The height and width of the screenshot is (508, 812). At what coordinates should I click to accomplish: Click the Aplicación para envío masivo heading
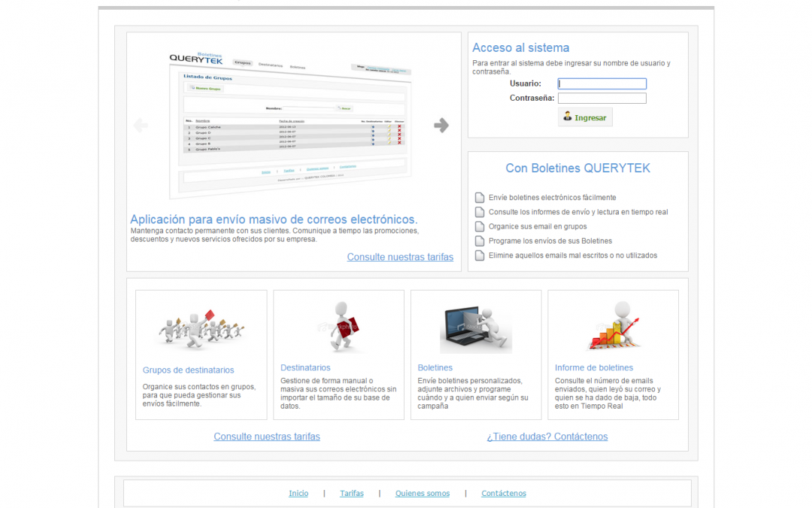(x=274, y=219)
